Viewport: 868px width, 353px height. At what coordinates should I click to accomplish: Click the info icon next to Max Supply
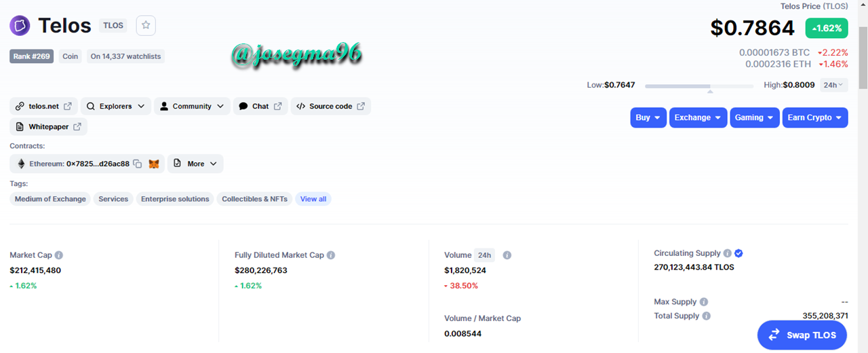pyautogui.click(x=704, y=302)
